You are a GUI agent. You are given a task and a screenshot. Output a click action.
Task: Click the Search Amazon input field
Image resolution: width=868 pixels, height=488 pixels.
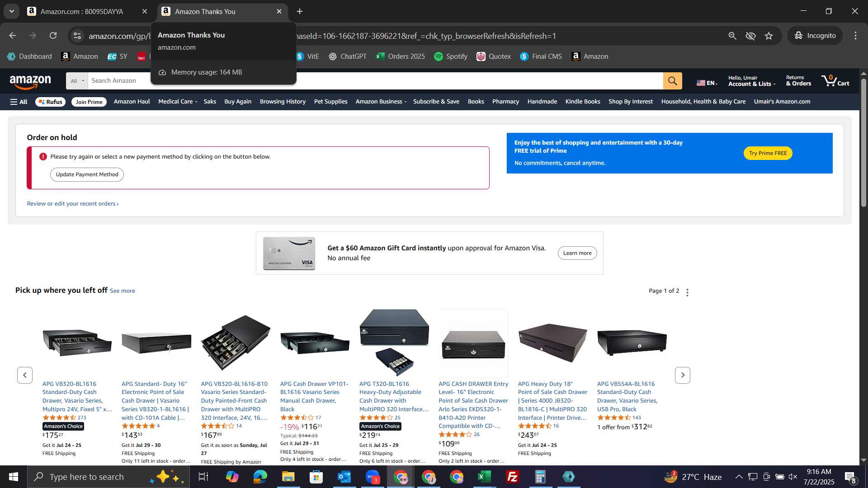pyautogui.click(x=375, y=81)
